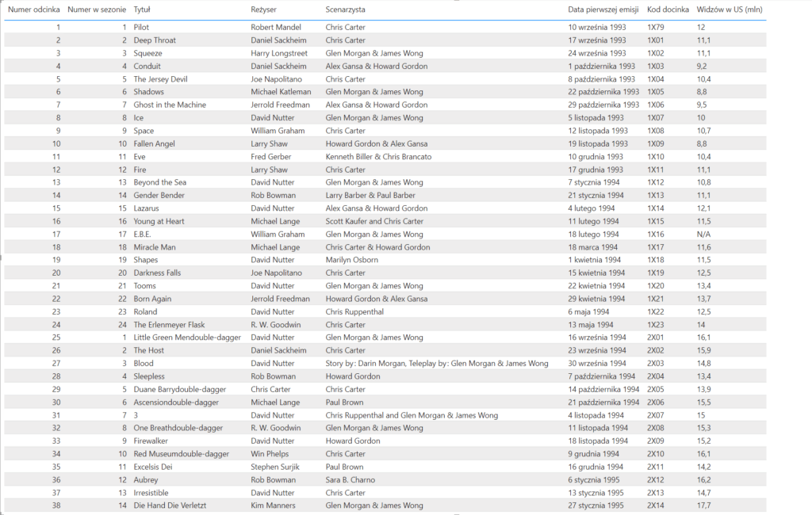Click viewers value 9,2
812x515 pixels.
[702, 67]
